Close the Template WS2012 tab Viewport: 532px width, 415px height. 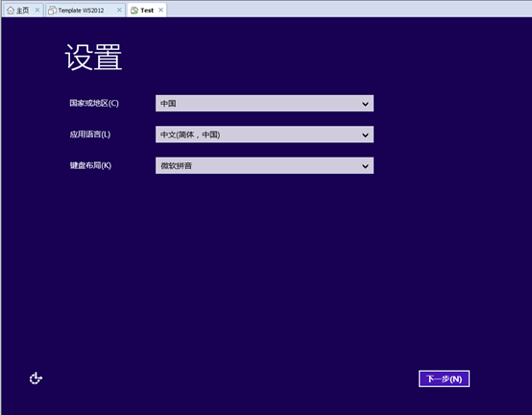(119, 10)
